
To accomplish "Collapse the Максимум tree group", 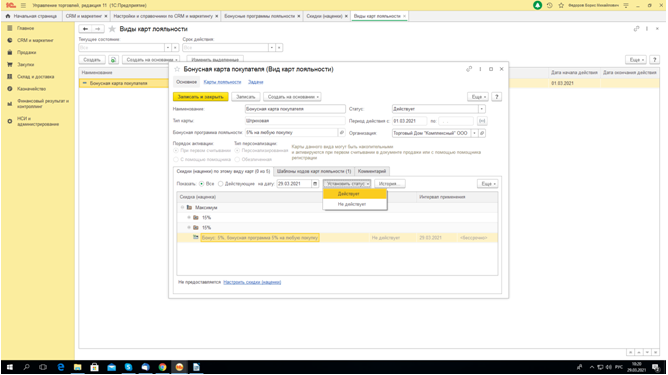I will (x=182, y=208).
